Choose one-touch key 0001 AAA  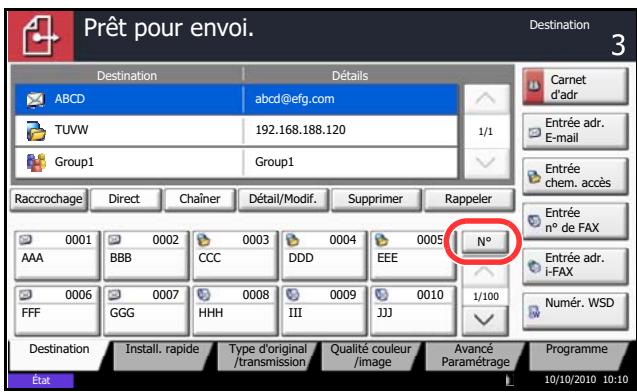pos(57,256)
